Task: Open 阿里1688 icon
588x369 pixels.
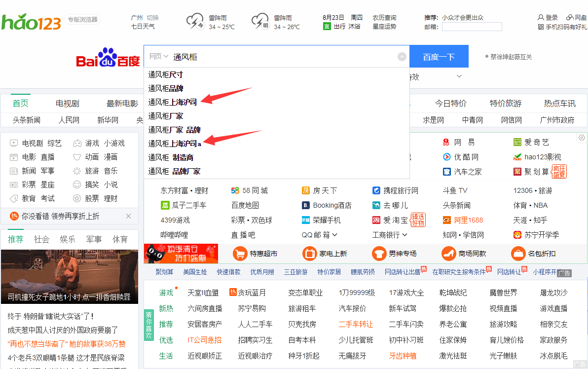Action: click(x=446, y=220)
